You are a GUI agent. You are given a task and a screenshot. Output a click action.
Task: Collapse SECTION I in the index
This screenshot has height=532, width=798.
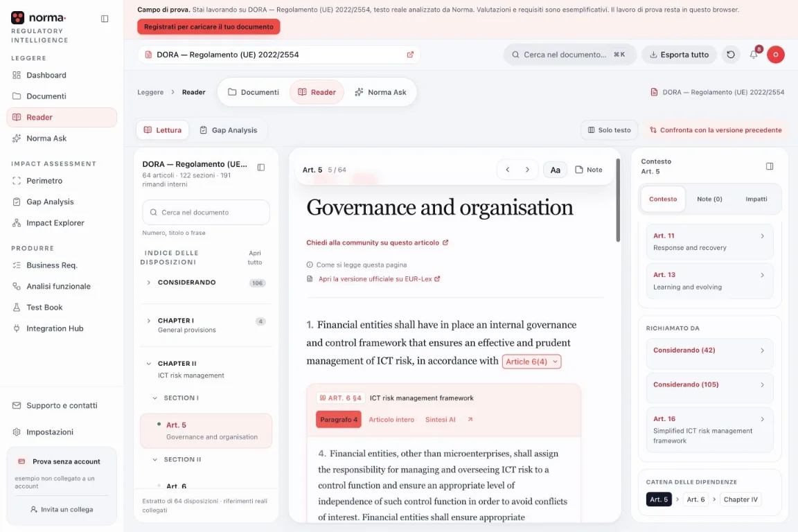[x=154, y=398]
